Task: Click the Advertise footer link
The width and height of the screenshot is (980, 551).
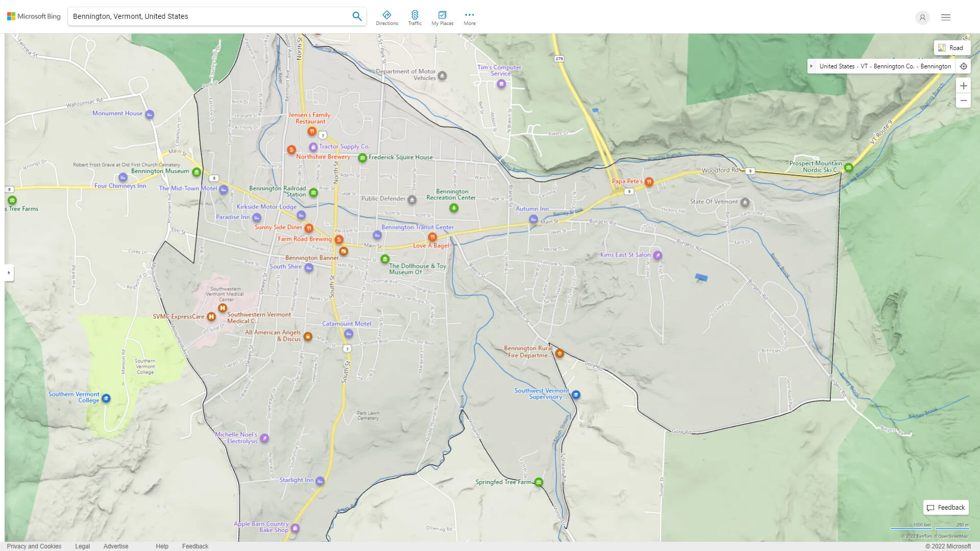Action: [116, 546]
